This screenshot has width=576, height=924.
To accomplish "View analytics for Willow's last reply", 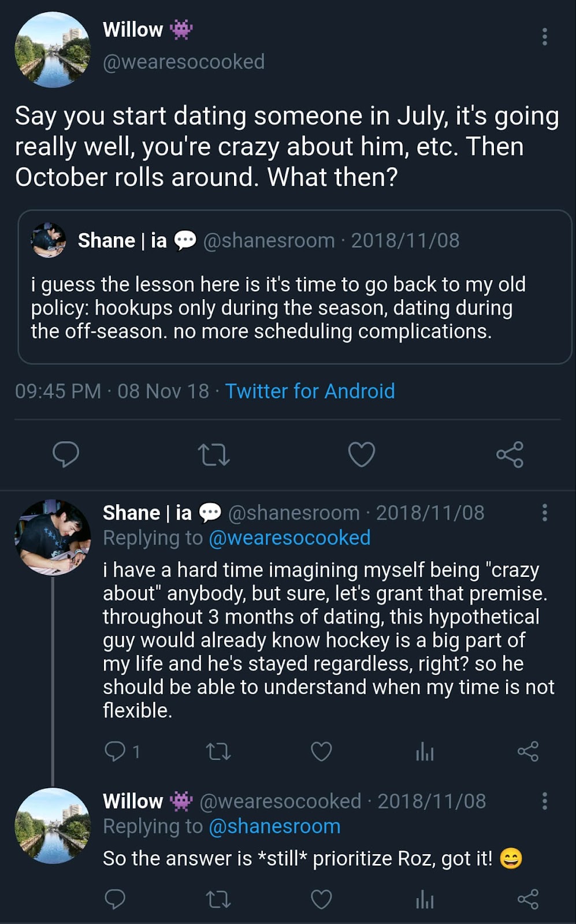I will click(425, 899).
